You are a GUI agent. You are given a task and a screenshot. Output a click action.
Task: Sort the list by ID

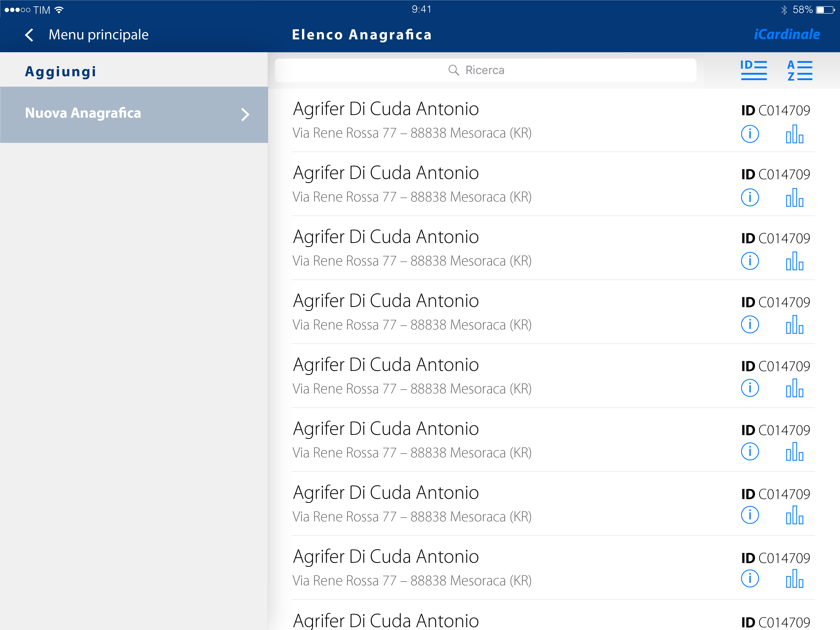pos(753,70)
